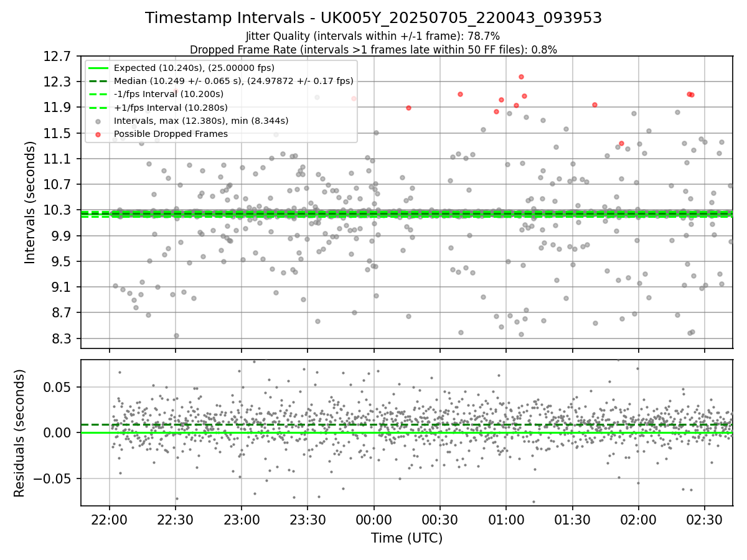The height and width of the screenshot is (560, 747).
Task: Click the x-axis tick label '00:30'
Action: coord(439,518)
